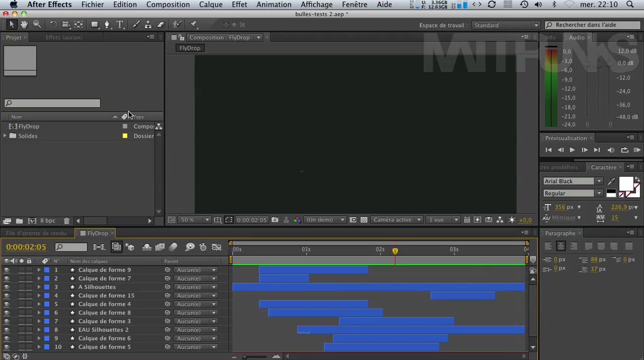The width and height of the screenshot is (644, 360).
Task: Select the Hand tool
Action: pyautogui.click(x=24, y=25)
